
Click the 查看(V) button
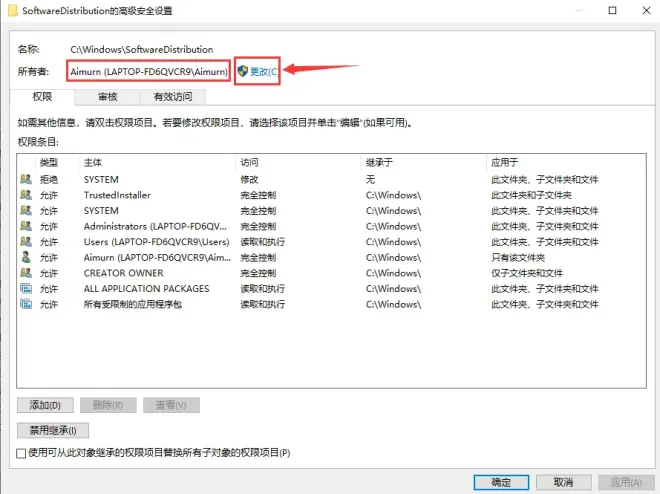click(x=171, y=405)
